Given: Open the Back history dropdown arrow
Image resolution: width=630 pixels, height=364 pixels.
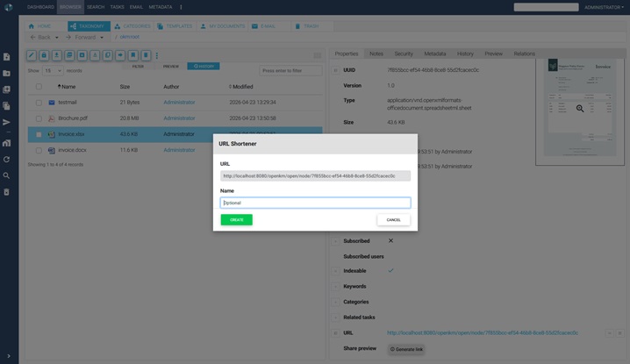Looking at the screenshot, I should (x=57, y=38).
